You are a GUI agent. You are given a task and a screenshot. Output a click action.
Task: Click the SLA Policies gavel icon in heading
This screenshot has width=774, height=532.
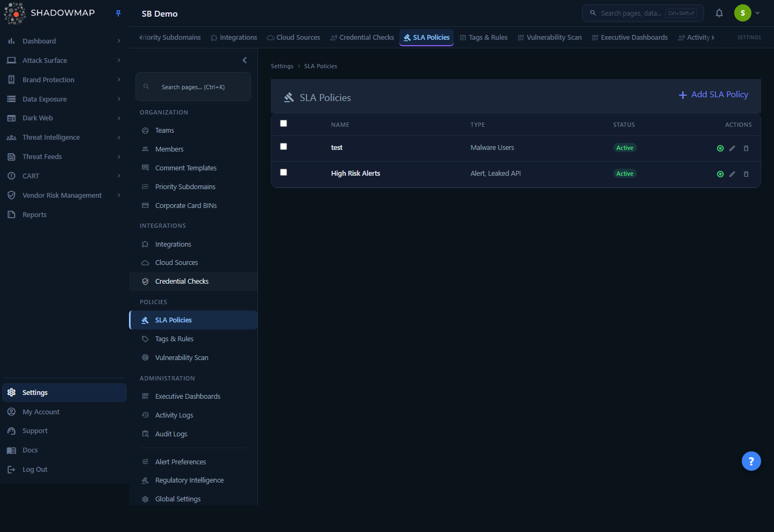point(289,97)
